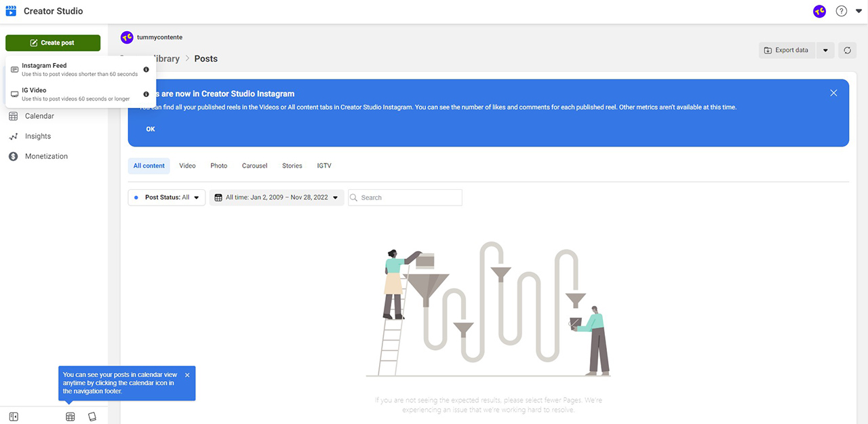Switch to the Video tab

(x=187, y=166)
